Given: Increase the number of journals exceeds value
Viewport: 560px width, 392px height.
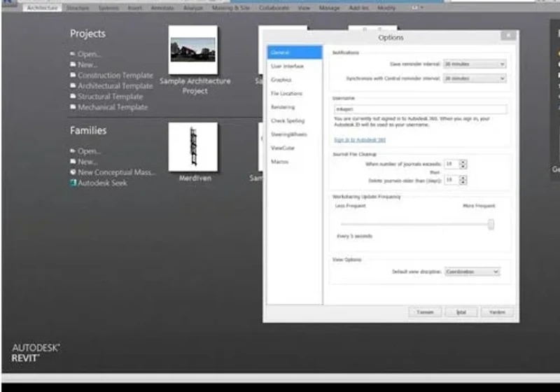Looking at the screenshot, I should (463, 162).
